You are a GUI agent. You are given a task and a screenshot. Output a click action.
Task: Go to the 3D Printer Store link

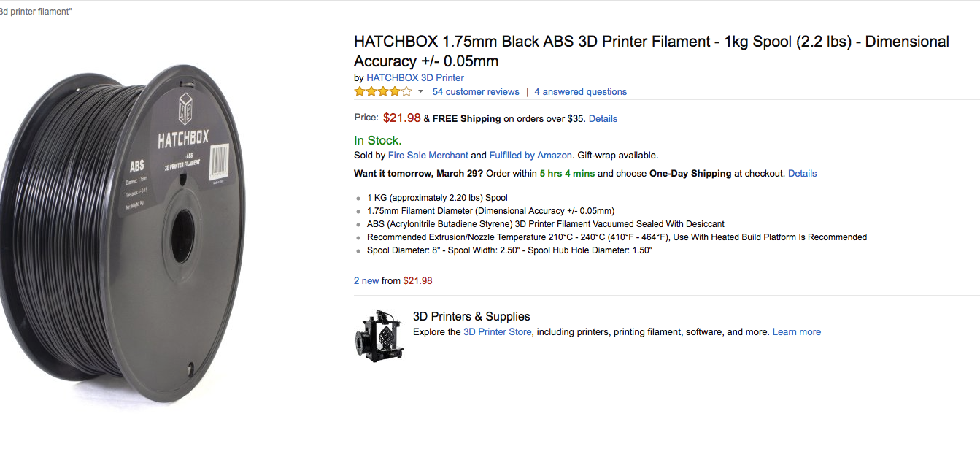click(497, 332)
